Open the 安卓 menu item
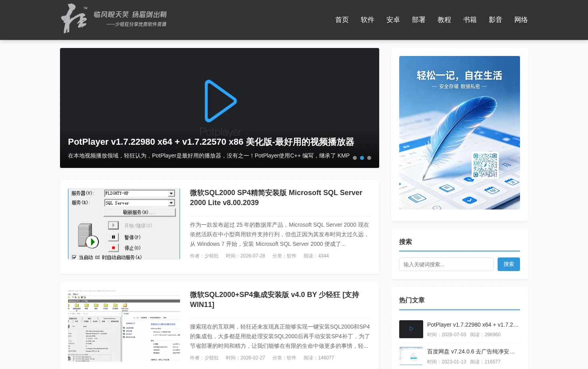This screenshot has height=369, width=588. (x=393, y=20)
